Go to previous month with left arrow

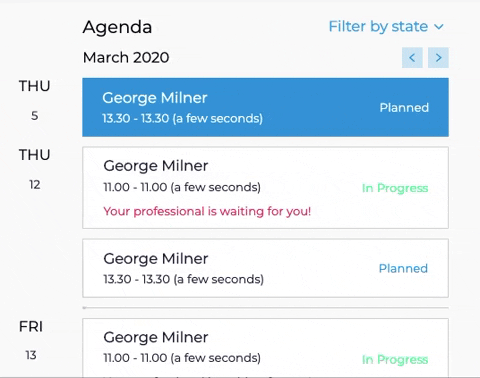coord(412,58)
